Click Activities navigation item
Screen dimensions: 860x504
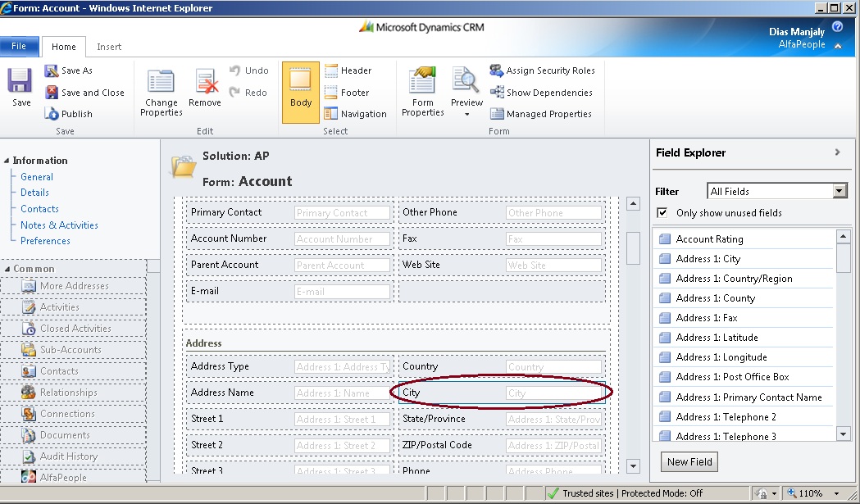(x=74, y=307)
